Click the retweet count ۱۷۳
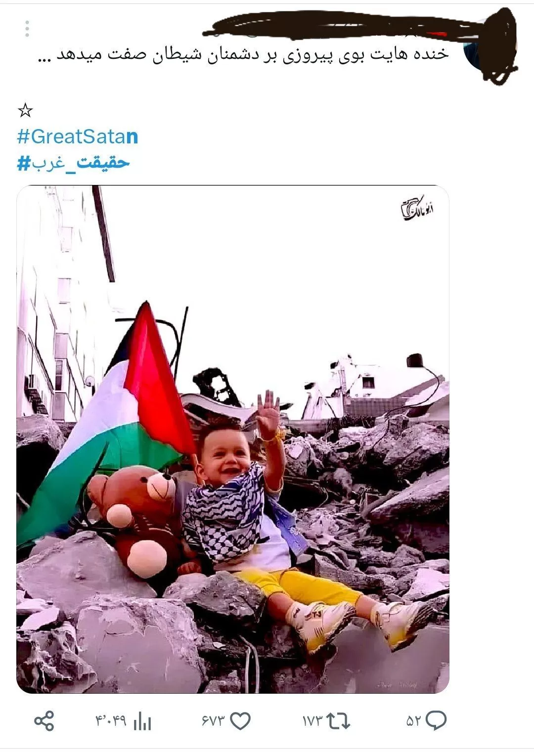The image size is (534, 756). click(312, 721)
